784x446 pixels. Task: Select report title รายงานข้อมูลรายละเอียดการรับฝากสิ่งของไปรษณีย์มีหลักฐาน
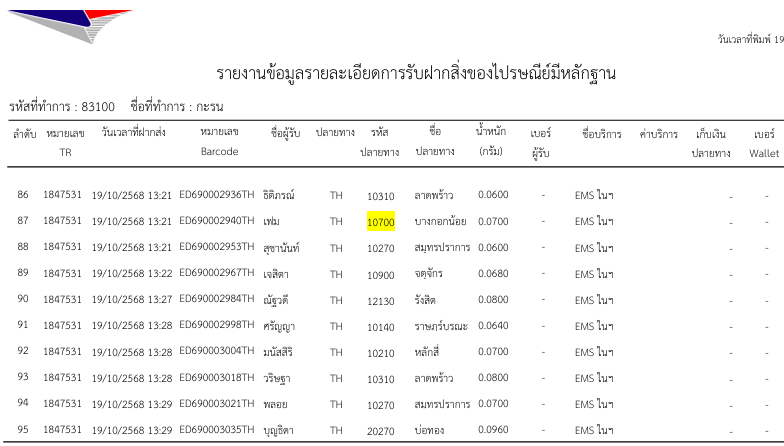point(416,74)
